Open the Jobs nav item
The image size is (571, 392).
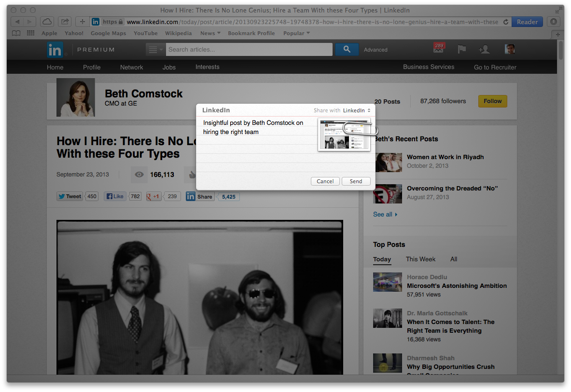pyautogui.click(x=169, y=68)
